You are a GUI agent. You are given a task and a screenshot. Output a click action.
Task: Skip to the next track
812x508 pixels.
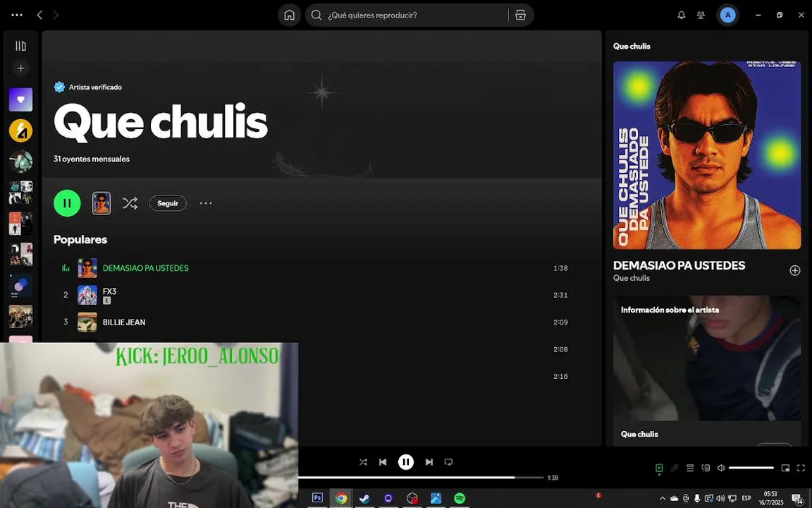click(429, 462)
